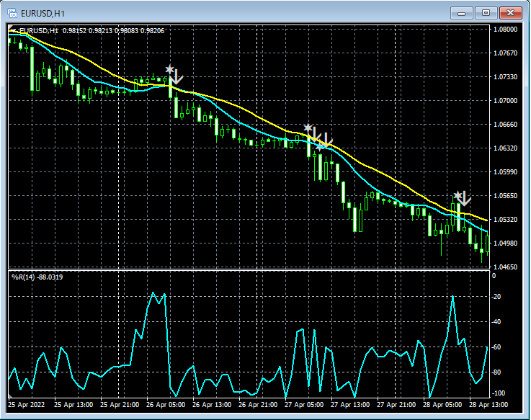Select the rightmost down arrow near 27 Apr 05:00

click(x=326, y=140)
